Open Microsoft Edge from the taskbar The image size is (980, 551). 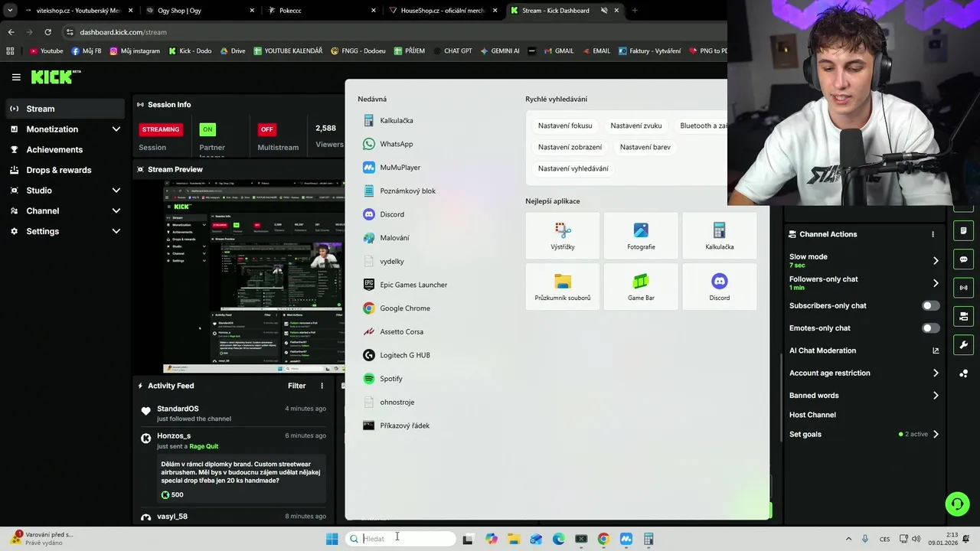pos(559,539)
